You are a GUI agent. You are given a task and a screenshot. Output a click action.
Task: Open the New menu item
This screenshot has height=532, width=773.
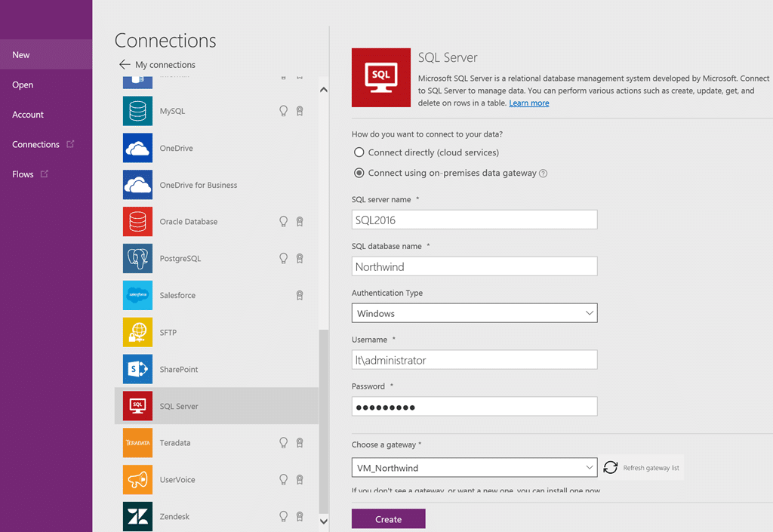pos(46,54)
